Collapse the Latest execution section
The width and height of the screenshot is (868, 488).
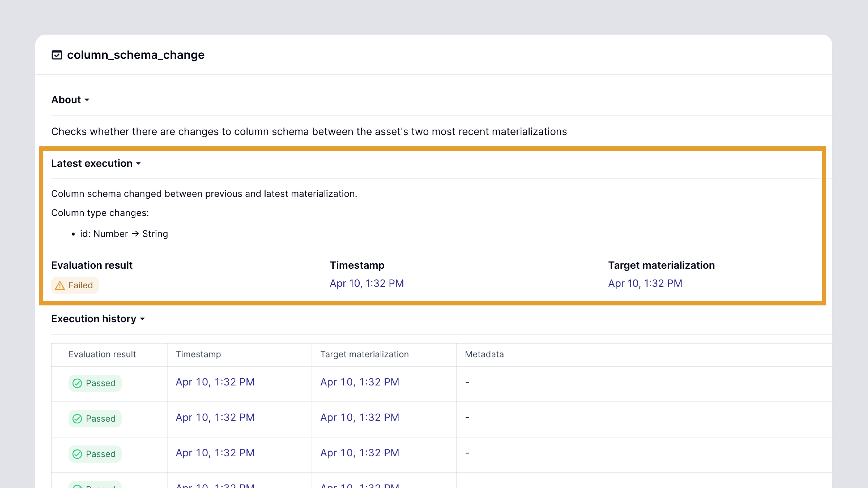click(96, 163)
